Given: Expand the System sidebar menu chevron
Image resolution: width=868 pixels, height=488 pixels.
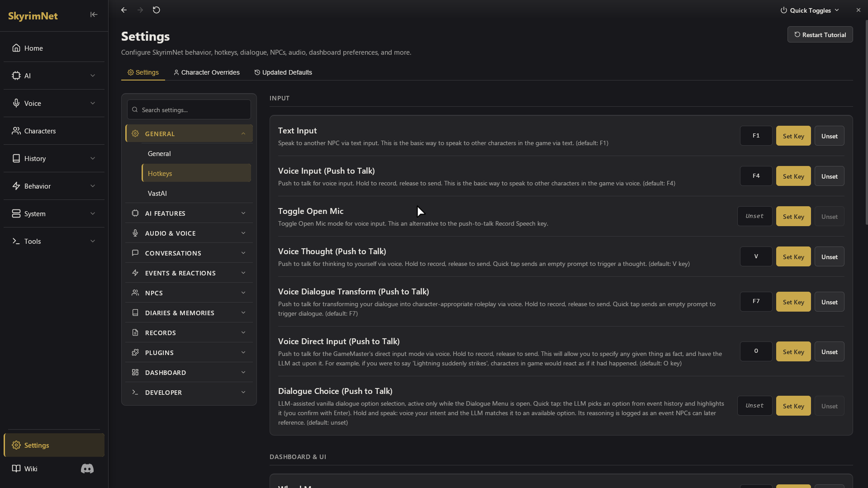Looking at the screenshot, I should pyautogui.click(x=93, y=213).
